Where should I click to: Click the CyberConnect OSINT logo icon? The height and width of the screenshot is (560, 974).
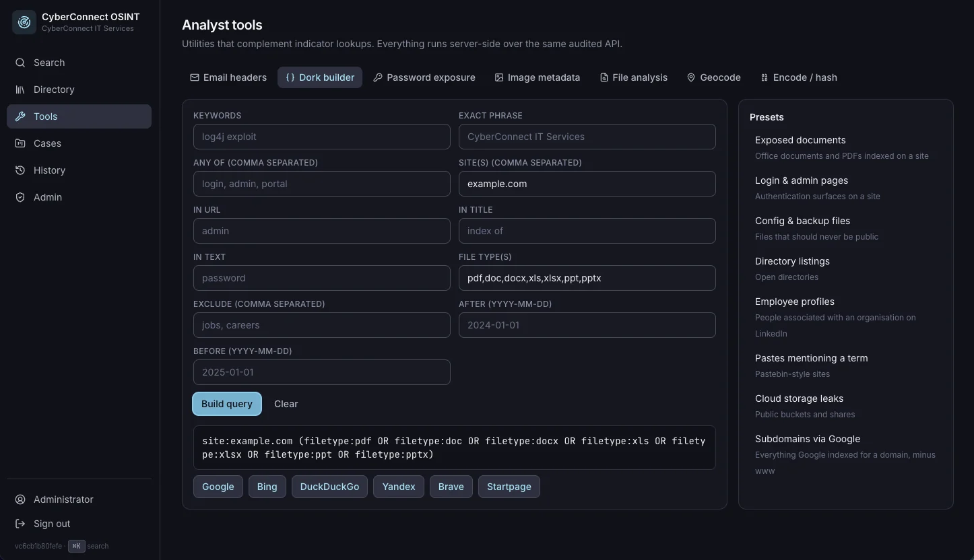pos(24,22)
